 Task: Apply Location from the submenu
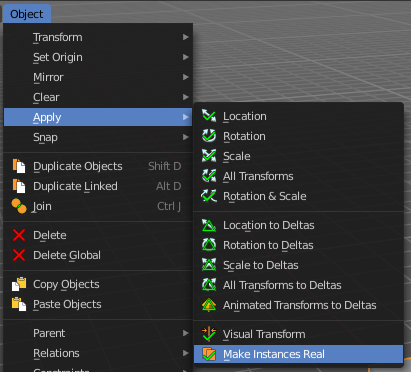coord(298,116)
